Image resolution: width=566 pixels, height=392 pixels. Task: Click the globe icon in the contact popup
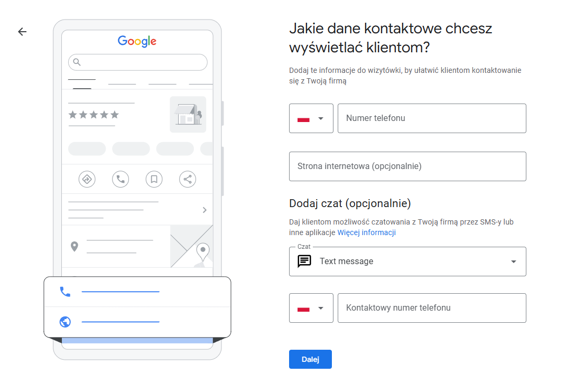click(x=65, y=322)
